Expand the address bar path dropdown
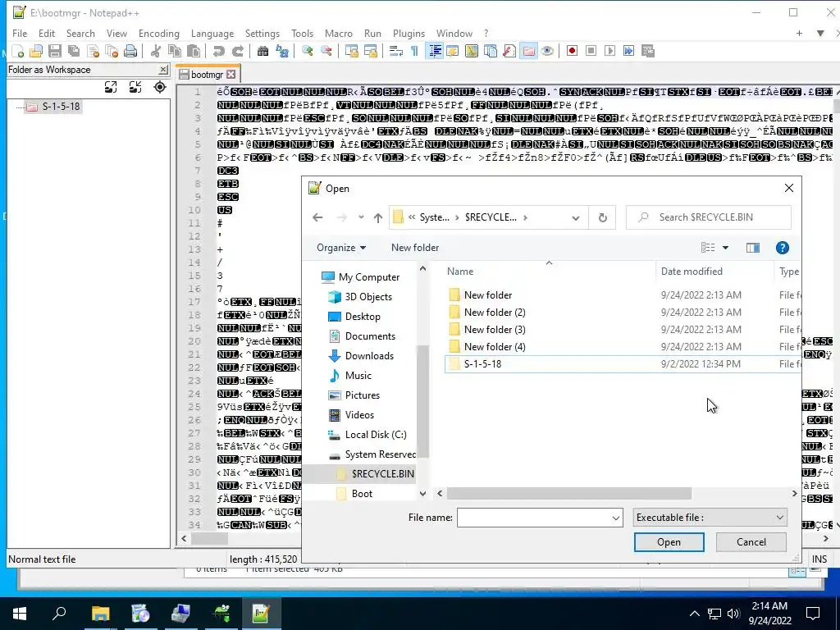This screenshot has height=630, width=840. pos(575,217)
